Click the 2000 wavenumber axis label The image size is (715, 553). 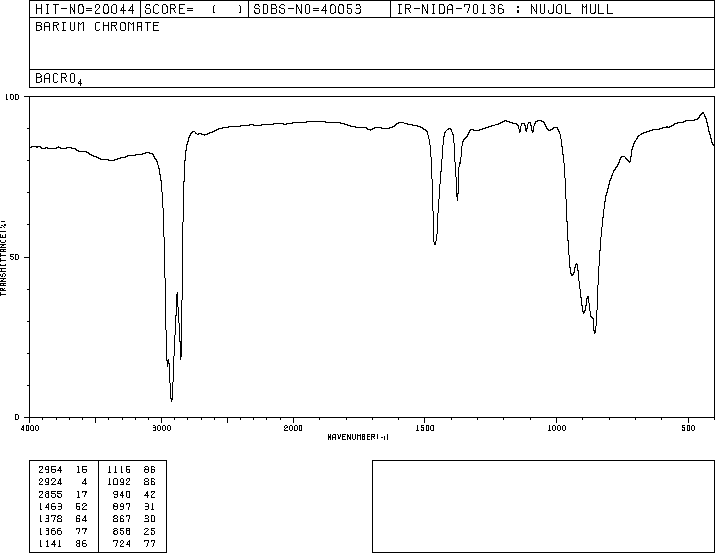pyautogui.click(x=293, y=428)
